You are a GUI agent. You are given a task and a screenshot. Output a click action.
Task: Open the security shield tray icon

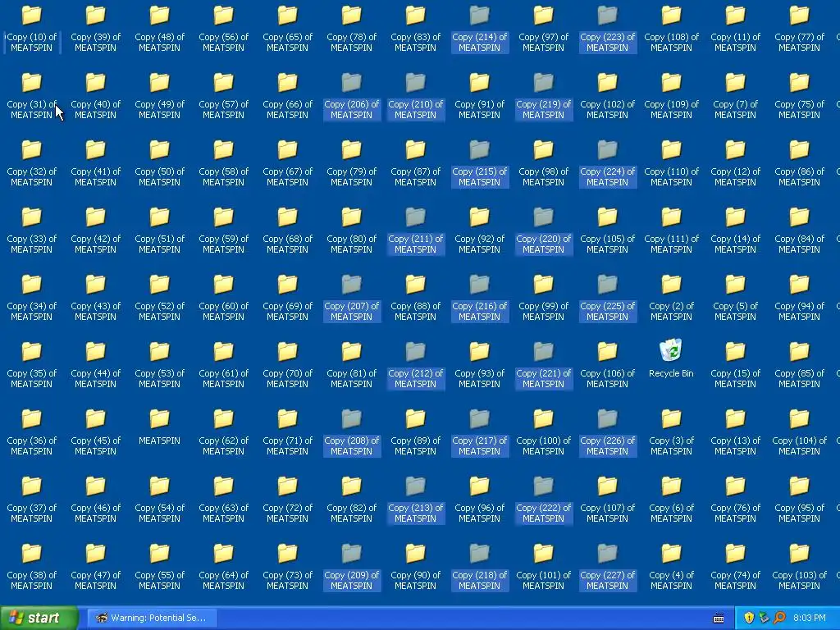(749, 618)
